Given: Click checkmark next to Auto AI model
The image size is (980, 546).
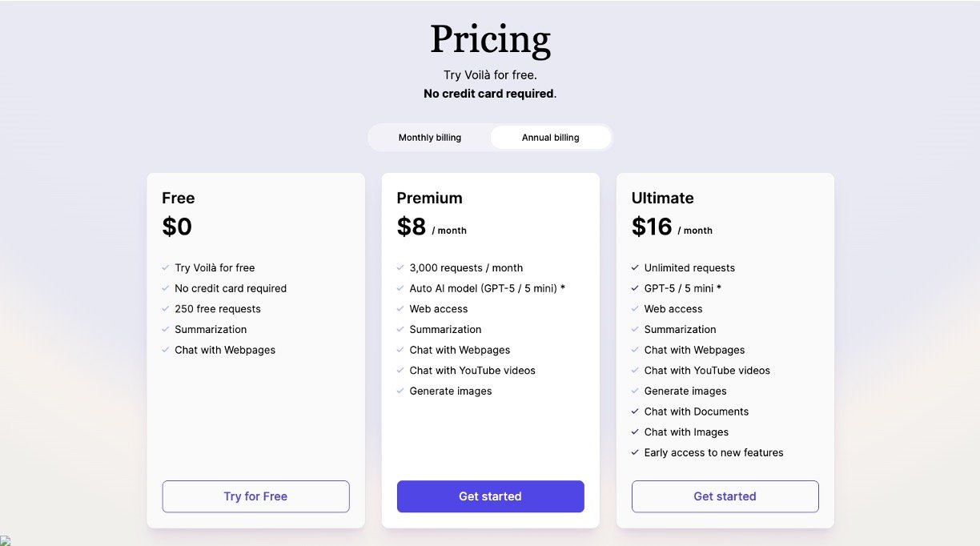Looking at the screenshot, I should [x=400, y=288].
